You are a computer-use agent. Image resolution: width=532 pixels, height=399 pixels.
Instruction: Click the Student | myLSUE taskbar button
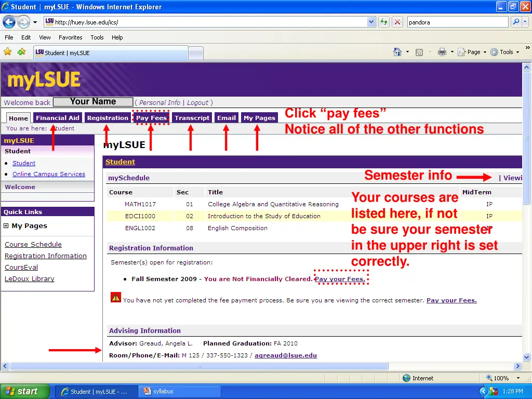pos(96,391)
